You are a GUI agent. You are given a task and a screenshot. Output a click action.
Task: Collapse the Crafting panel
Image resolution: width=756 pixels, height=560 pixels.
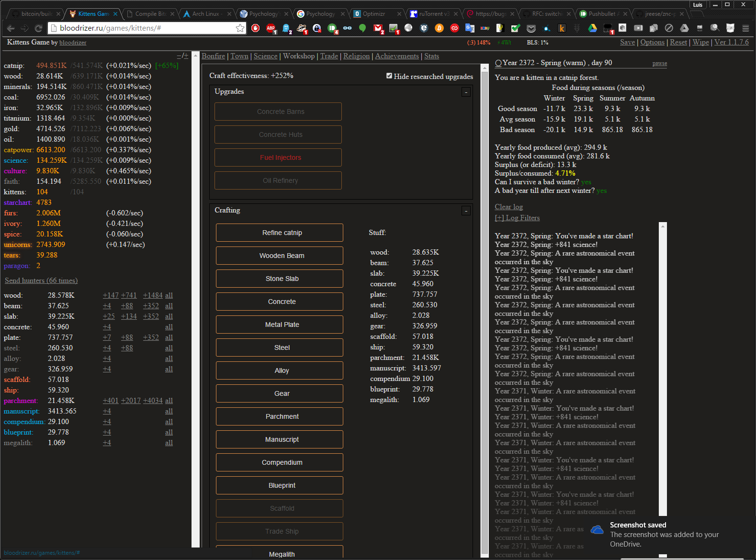(x=466, y=211)
